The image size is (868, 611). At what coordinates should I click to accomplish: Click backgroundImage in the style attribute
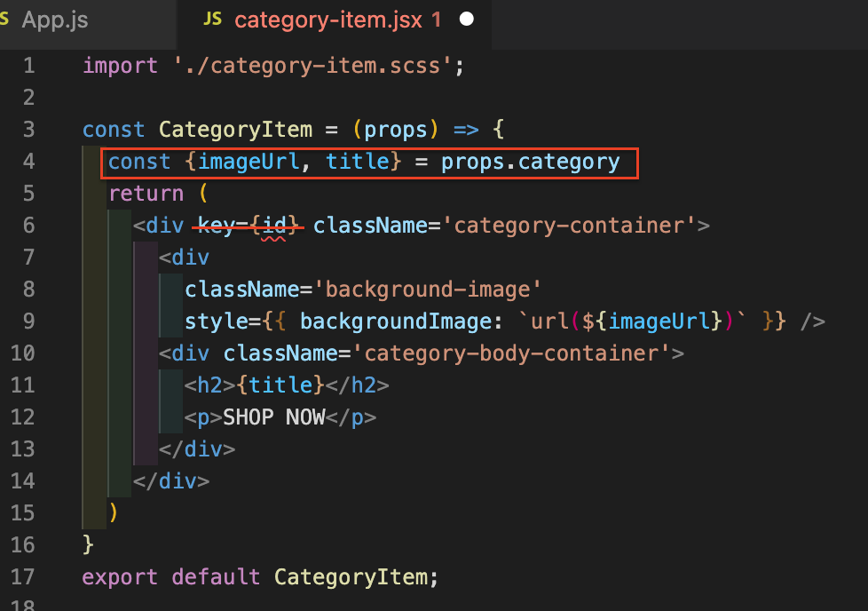coord(395,321)
